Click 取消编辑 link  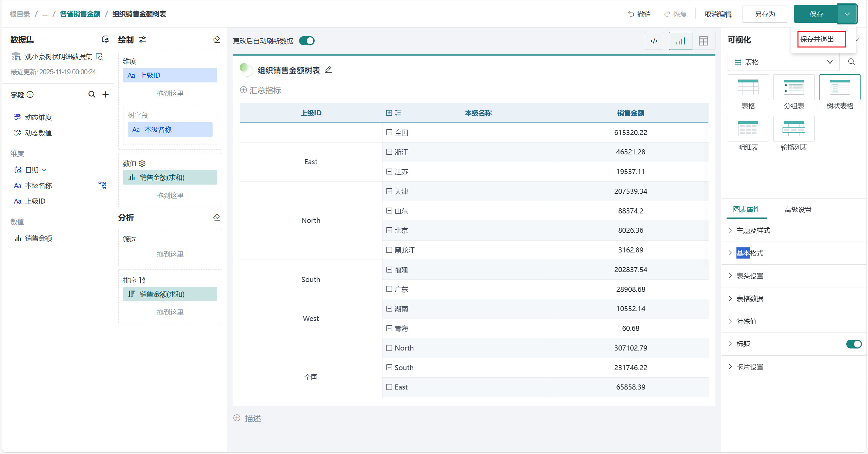(x=718, y=14)
